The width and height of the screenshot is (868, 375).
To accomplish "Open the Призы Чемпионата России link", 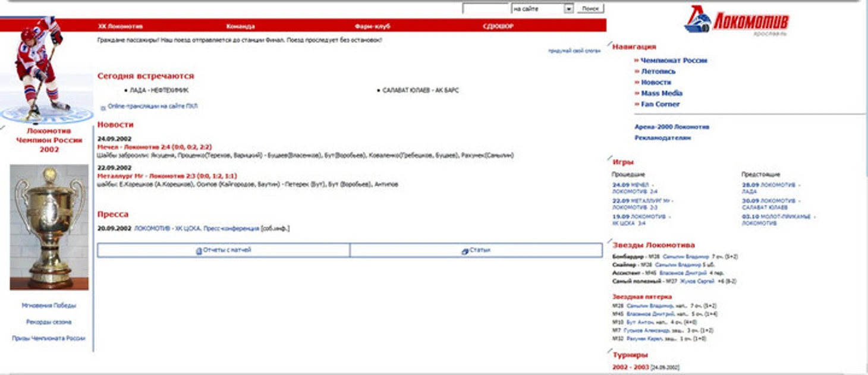I will pyautogui.click(x=49, y=338).
